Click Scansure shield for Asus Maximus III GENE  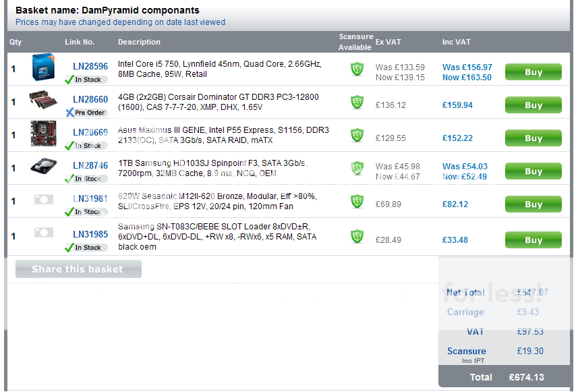coord(357,136)
